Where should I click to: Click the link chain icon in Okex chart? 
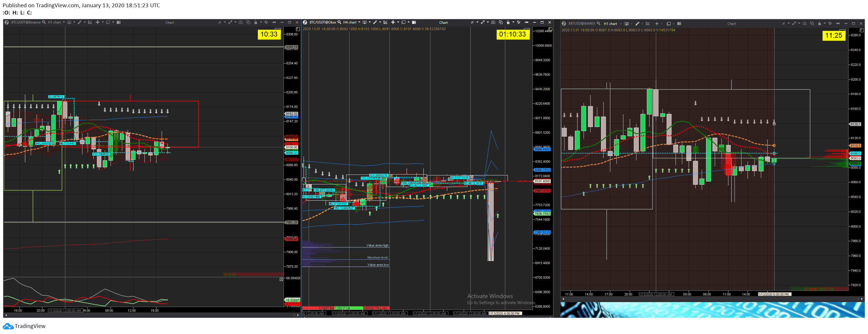coord(483,22)
